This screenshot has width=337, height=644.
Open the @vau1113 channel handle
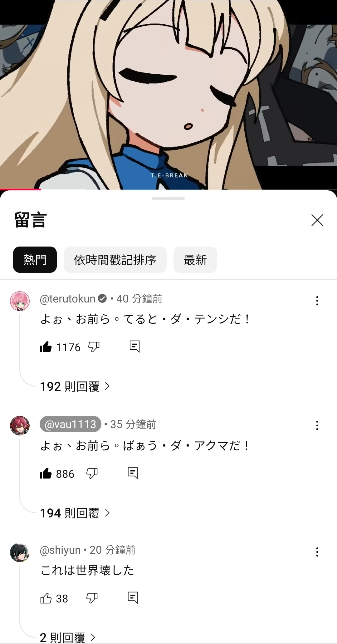(x=71, y=424)
